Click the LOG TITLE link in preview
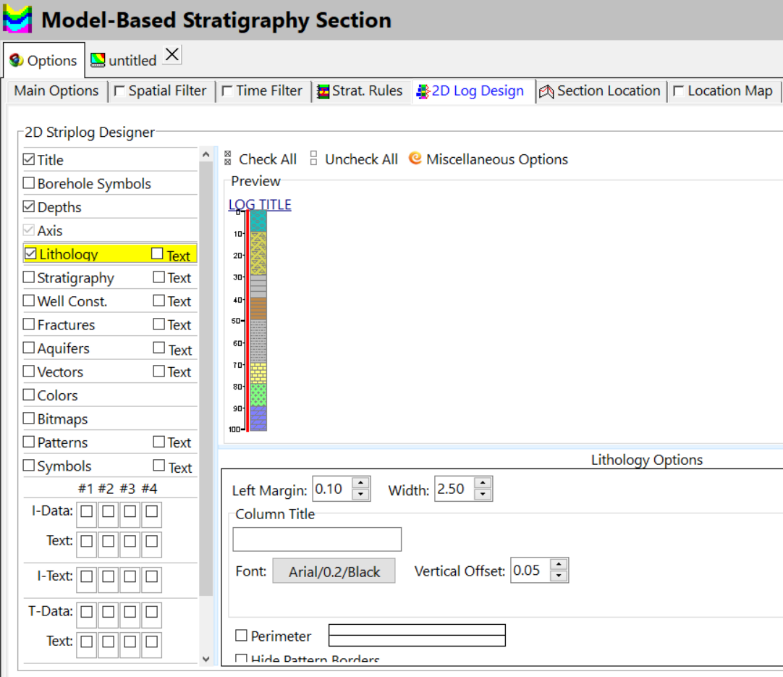This screenshot has width=783, height=677. tap(260, 204)
